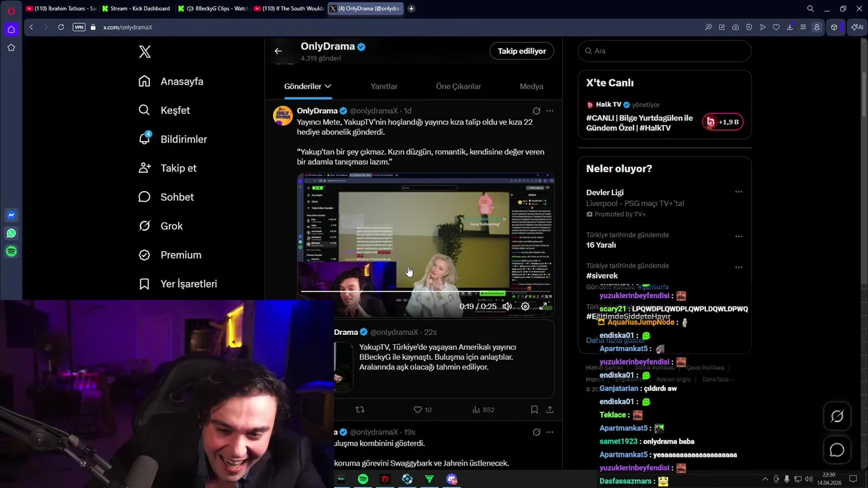The height and width of the screenshot is (488, 868).
Task: Open a new browser tab
Action: pyautogui.click(x=411, y=9)
